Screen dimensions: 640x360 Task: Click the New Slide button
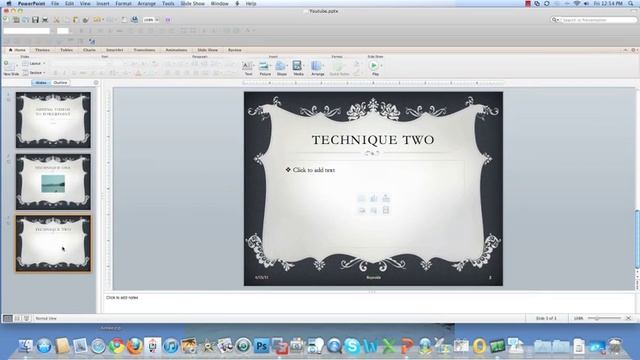click(x=11, y=68)
